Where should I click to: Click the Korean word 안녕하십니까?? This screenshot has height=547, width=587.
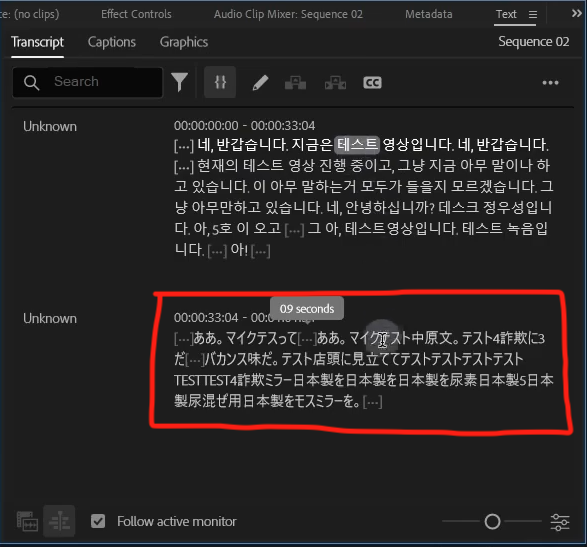tap(390, 207)
